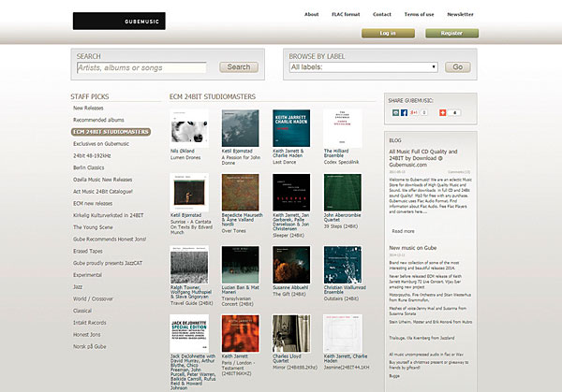Open Susanne Abbuehl The Gift cover
562x392 pixels.
(x=291, y=265)
